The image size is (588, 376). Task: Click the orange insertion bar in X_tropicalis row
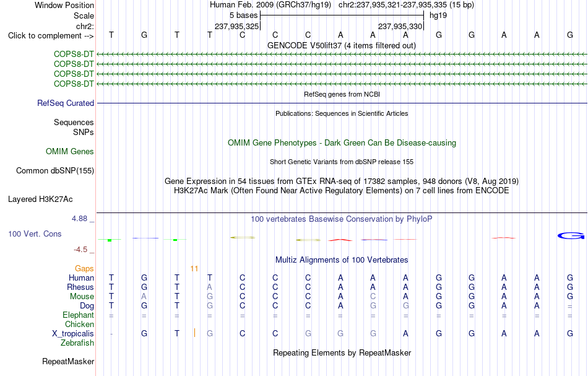(x=194, y=333)
